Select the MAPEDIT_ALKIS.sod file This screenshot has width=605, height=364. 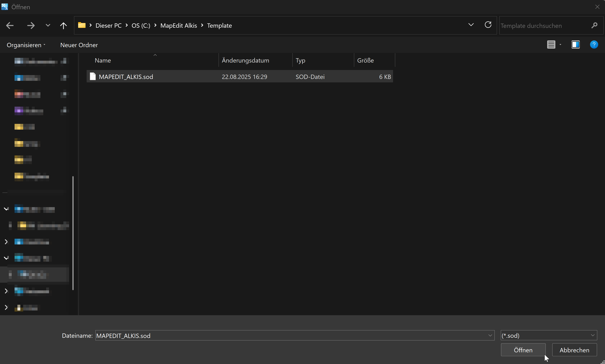coord(126,77)
